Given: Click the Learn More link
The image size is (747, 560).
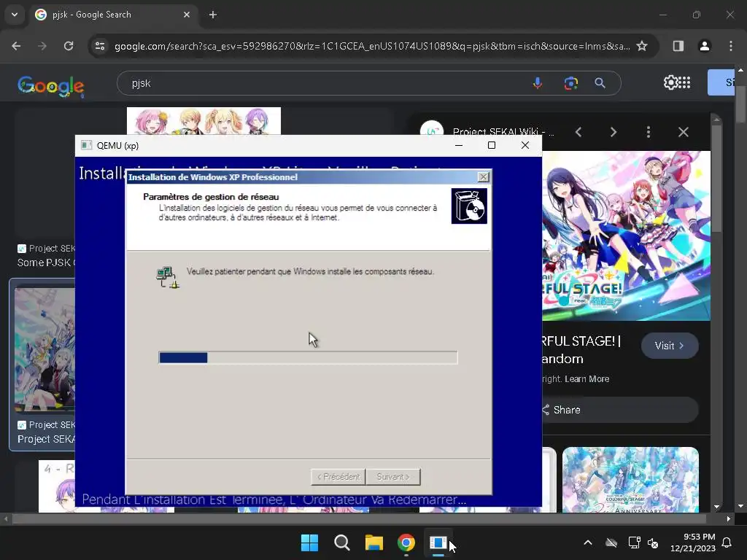Looking at the screenshot, I should click(x=587, y=379).
